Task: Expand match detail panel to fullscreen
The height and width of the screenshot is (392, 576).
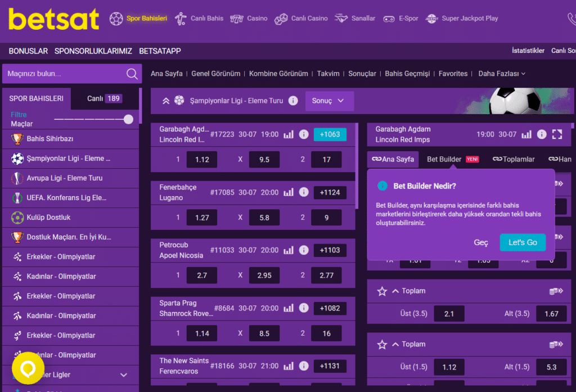Action: 557,134
